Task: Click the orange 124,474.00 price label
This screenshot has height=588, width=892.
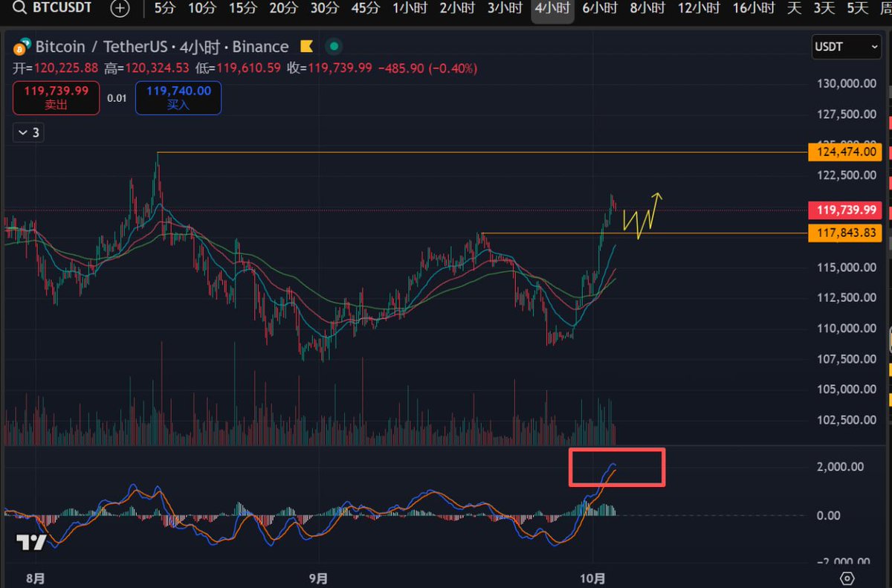Action: click(x=844, y=152)
